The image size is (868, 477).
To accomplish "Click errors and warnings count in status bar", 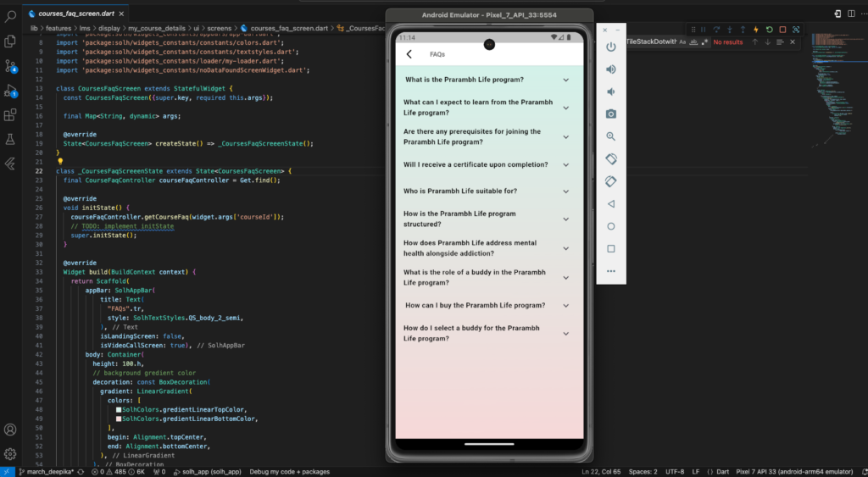I will (x=117, y=472).
